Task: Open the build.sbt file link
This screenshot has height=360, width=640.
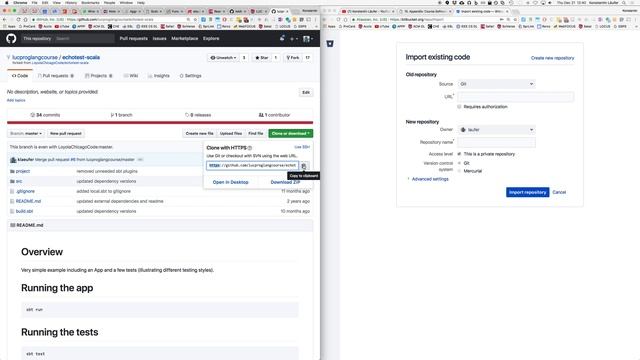Action: click(x=24, y=211)
